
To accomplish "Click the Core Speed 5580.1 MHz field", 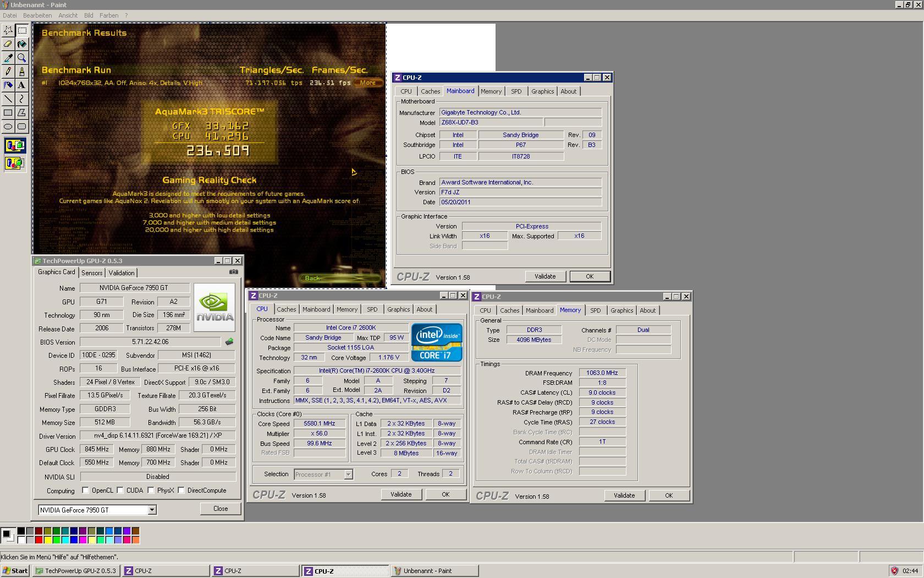I will (320, 423).
